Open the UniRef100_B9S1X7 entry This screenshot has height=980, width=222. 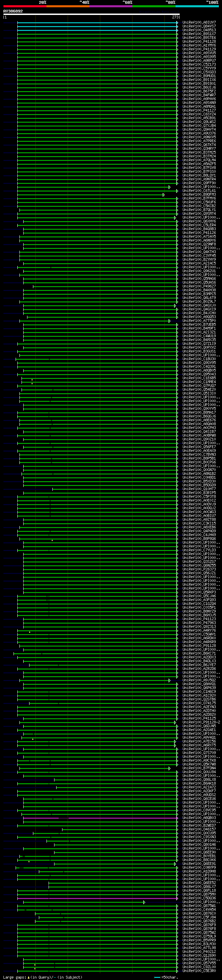199,34
